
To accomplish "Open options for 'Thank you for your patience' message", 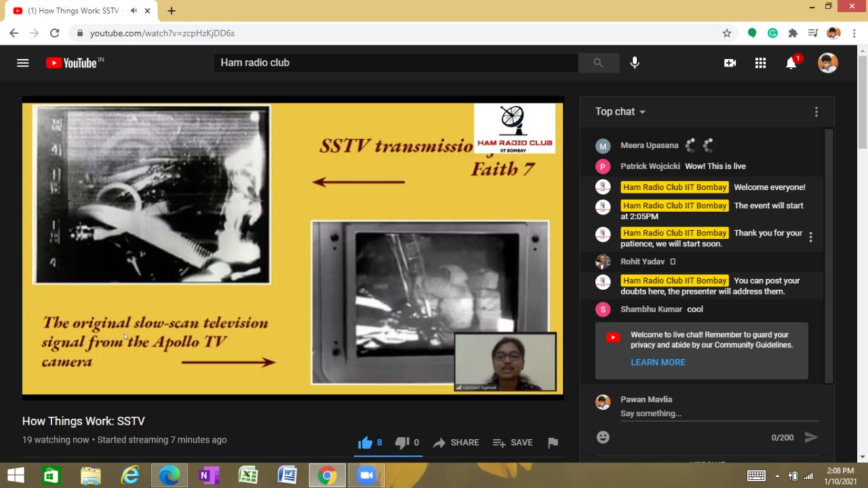I will (x=810, y=237).
